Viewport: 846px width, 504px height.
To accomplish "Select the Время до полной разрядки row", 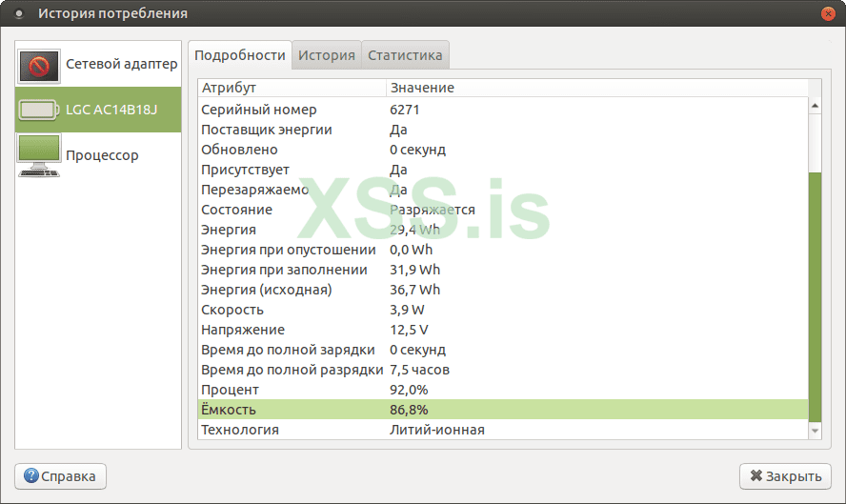I will pos(503,370).
